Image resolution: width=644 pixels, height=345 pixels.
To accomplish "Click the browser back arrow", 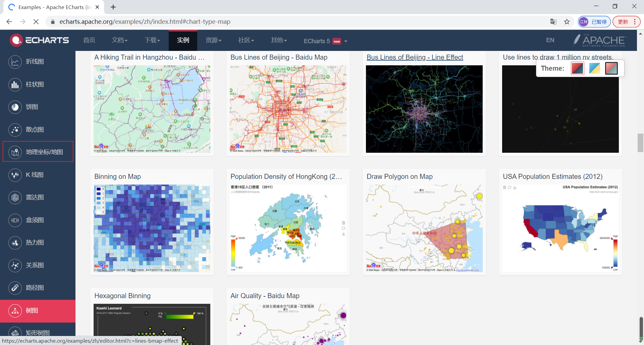I will pos(9,22).
